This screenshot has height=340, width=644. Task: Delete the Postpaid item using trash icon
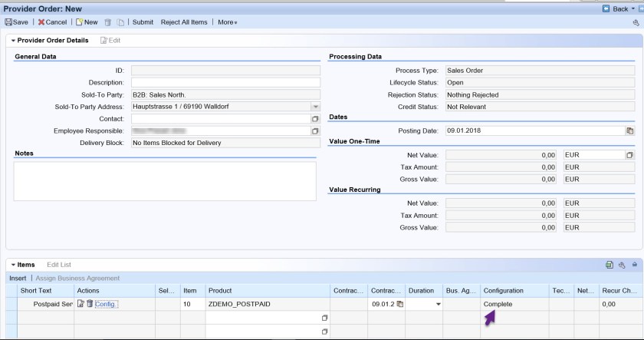pyautogui.click(x=89, y=305)
